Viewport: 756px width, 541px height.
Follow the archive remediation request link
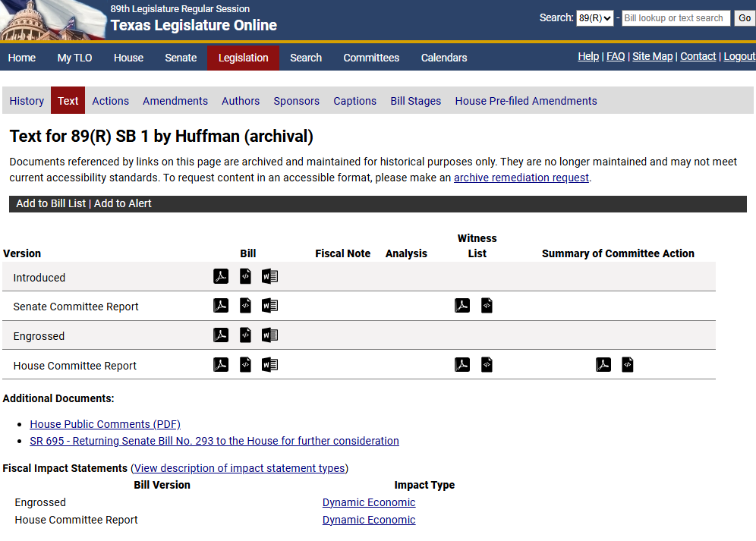tap(521, 177)
